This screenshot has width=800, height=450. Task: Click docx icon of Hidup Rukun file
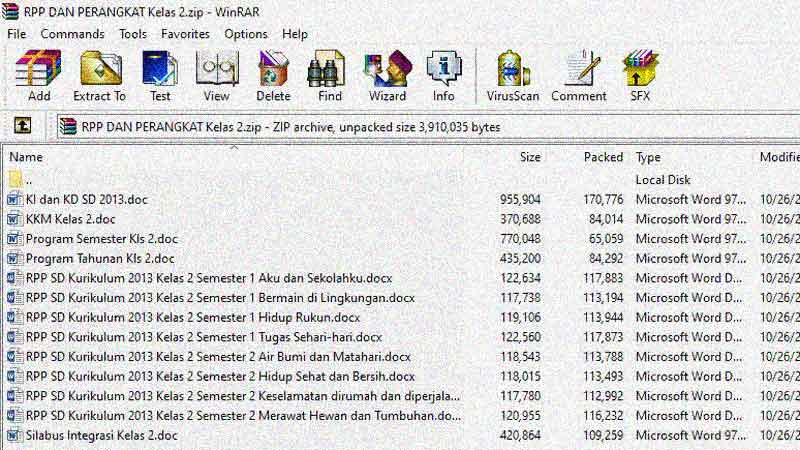(x=15, y=317)
